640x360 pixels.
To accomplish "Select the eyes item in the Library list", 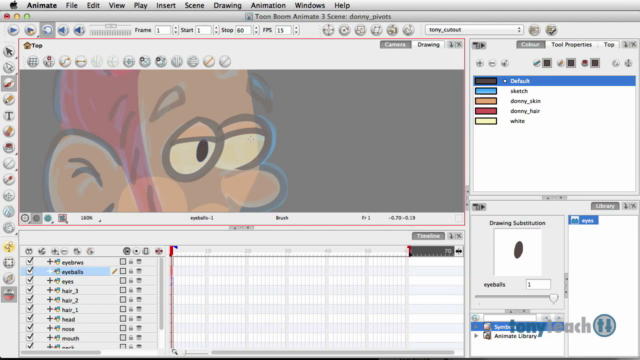I will click(583, 220).
